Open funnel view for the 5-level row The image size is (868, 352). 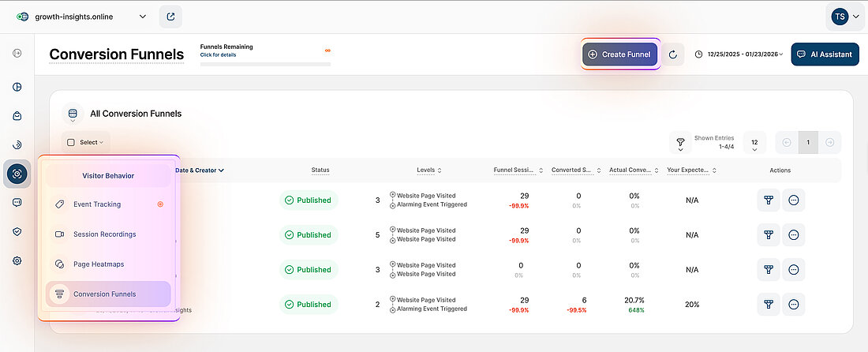tap(769, 234)
